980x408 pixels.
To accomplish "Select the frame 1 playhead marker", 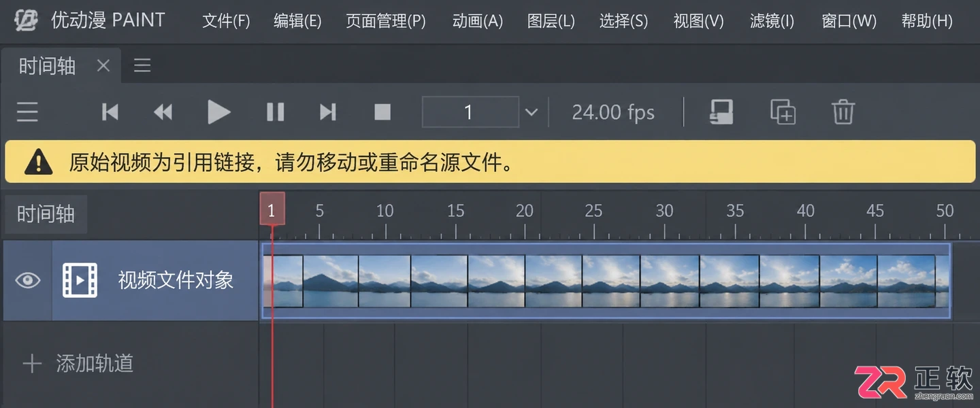I will tap(272, 209).
